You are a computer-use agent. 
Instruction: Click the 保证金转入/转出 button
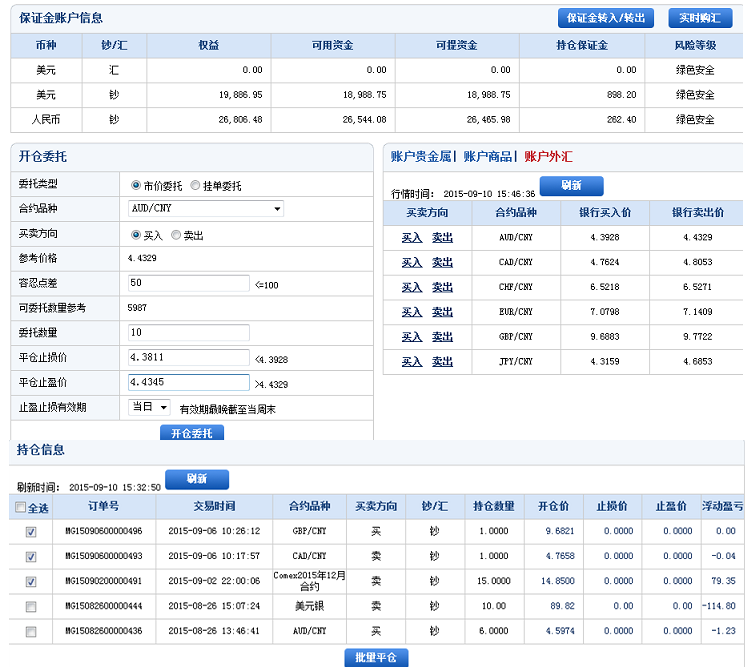point(605,18)
